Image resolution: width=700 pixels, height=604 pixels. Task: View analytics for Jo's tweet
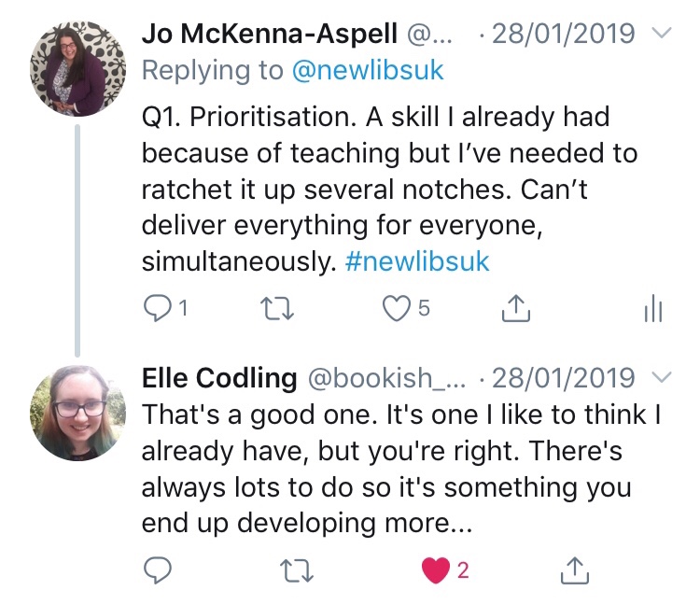pyautogui.click(x=653, y=309)
